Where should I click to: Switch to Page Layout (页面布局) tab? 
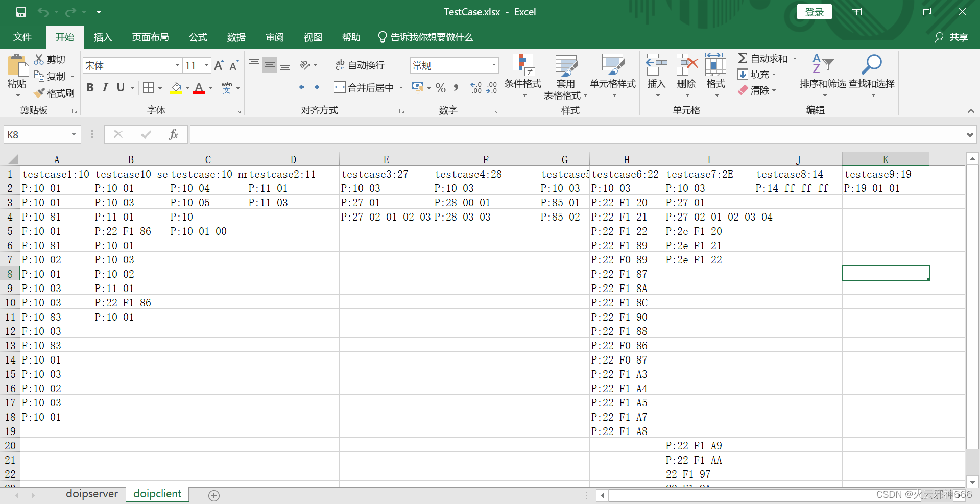pyautogui.click(x=150, y=37)
